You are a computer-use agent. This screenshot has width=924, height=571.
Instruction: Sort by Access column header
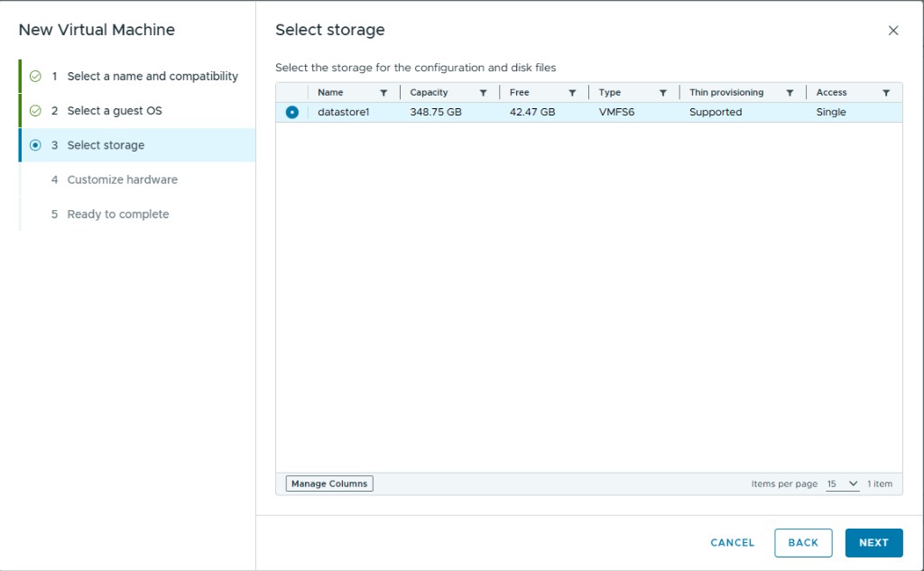pyautogui.click(x=831, y=93)
